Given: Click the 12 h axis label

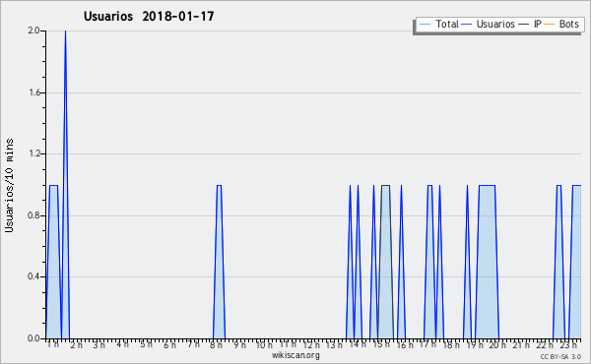Looking at the screenshot, I should pos(311,344).
